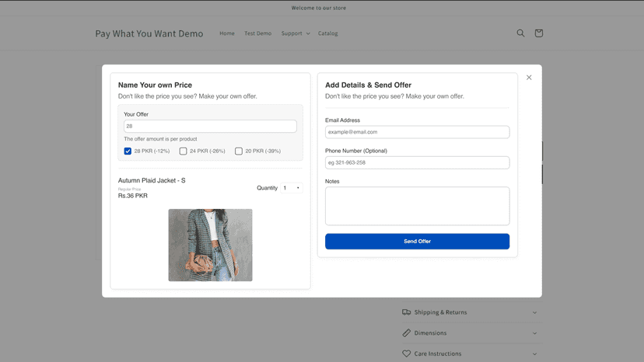
Task: Click the Notes text area
Action: coord(418,206)
